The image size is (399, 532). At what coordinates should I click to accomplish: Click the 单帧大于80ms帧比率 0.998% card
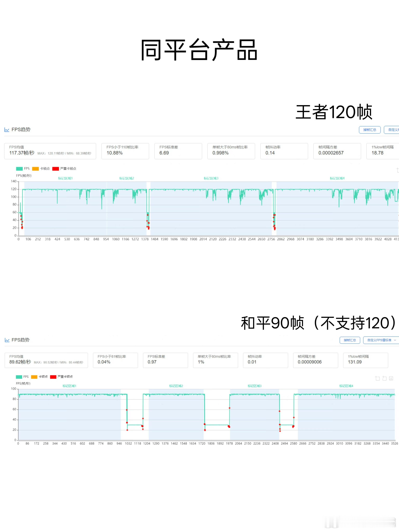(231, 151)
